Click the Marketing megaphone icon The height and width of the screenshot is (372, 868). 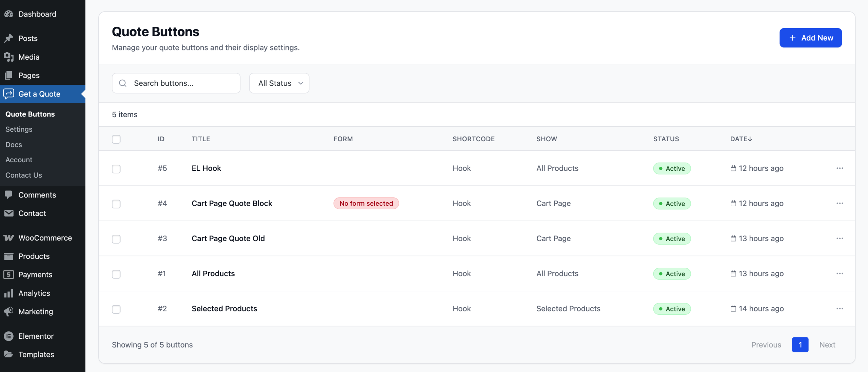coord(8,311)
